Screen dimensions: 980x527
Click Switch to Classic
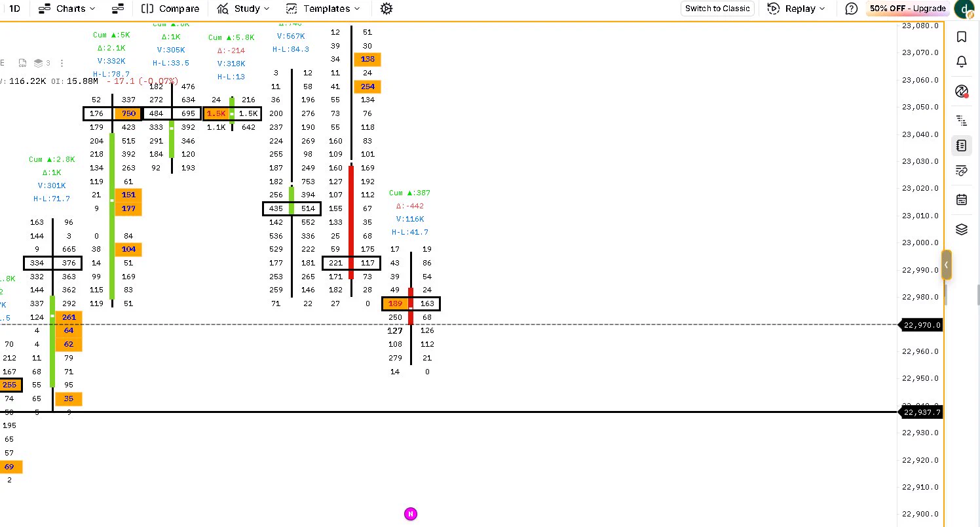tap(717, 9)
